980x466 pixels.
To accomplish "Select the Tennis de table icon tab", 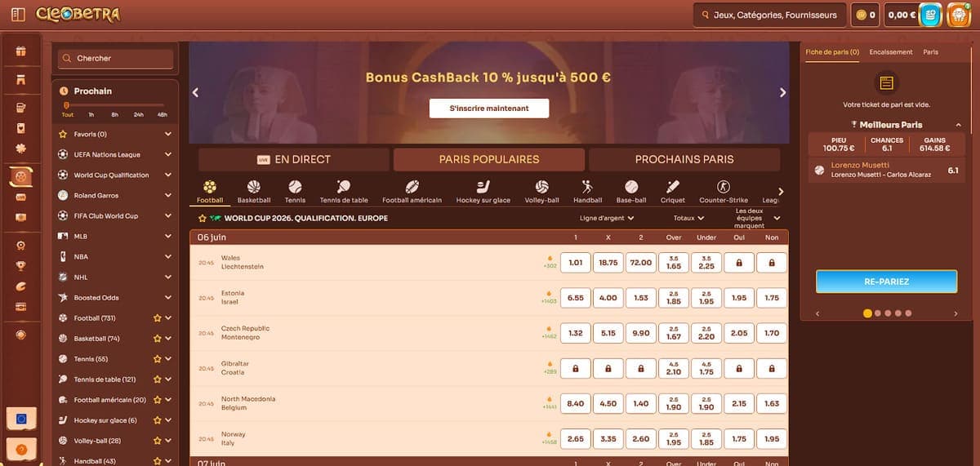I will (344, 193).
